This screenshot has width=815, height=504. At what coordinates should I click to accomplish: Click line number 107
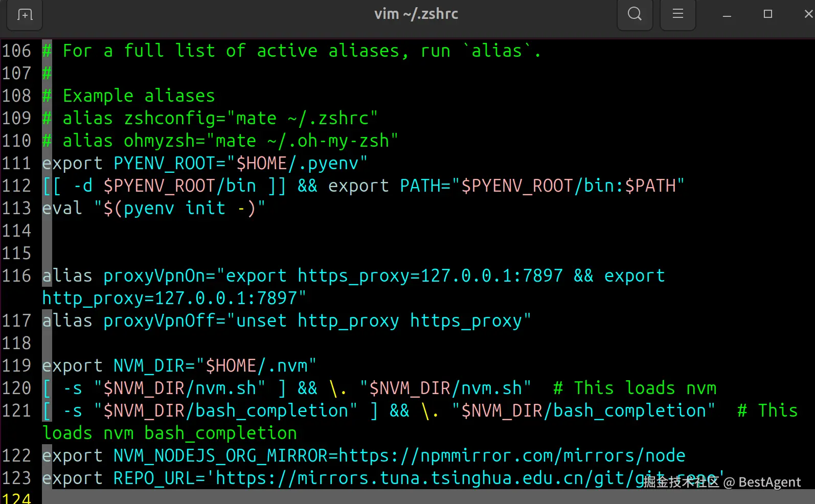[16, 73]
